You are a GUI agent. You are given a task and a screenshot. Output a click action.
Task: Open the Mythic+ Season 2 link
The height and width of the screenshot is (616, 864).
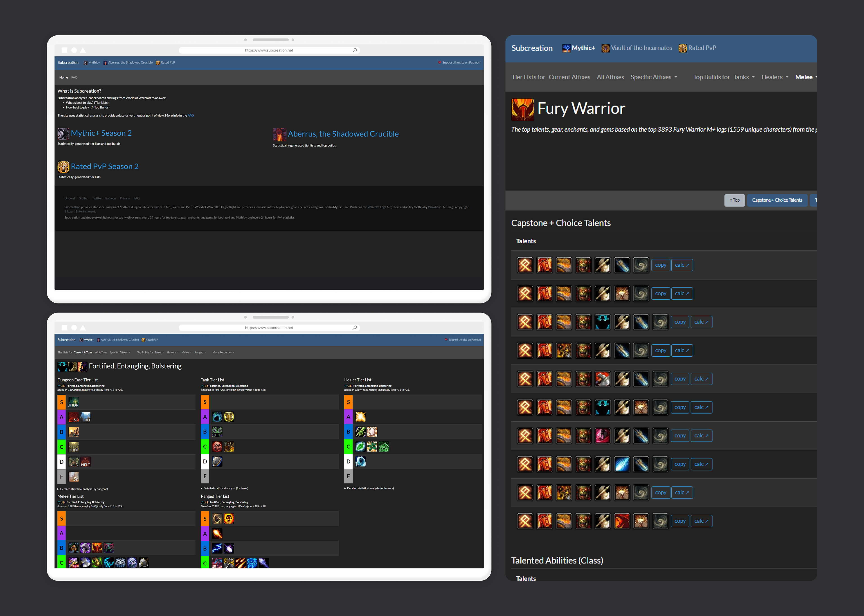[x=101, y=133]
